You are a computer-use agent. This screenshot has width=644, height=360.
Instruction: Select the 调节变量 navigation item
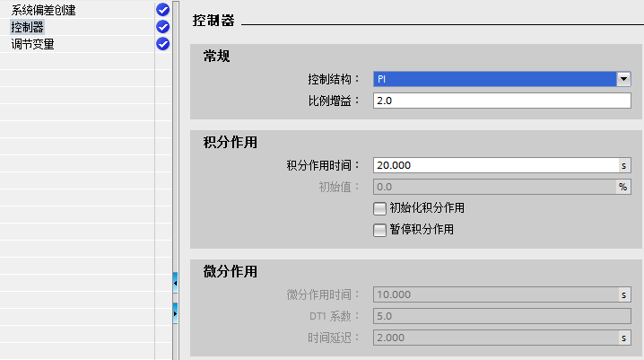pyautogui.click(x=32, y=44)
